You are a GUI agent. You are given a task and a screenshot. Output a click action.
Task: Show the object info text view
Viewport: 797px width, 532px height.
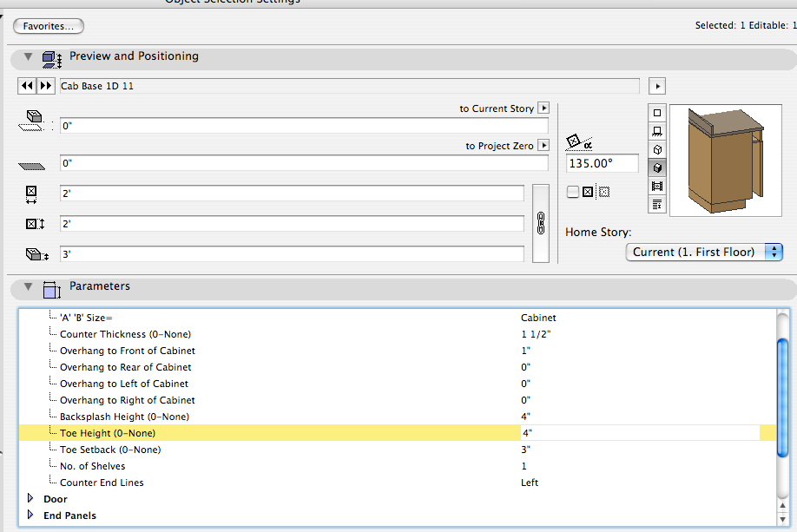click(657, 204)
